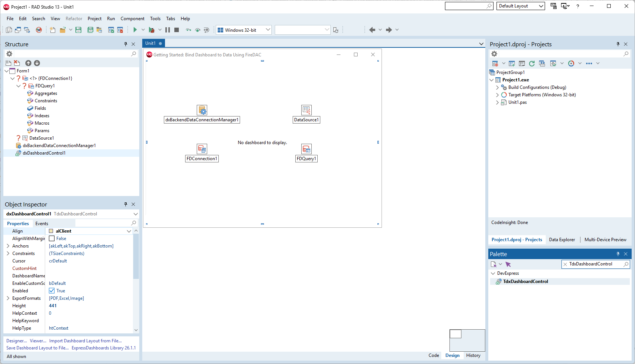Uncheck the AlignWithMargins property checkbox
This screenshot has width=635, height=364.
click(52, 238)
